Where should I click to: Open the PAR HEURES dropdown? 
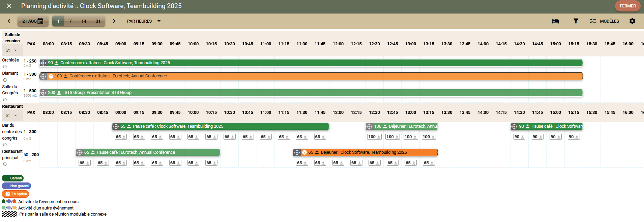click(x=144, y=21)
